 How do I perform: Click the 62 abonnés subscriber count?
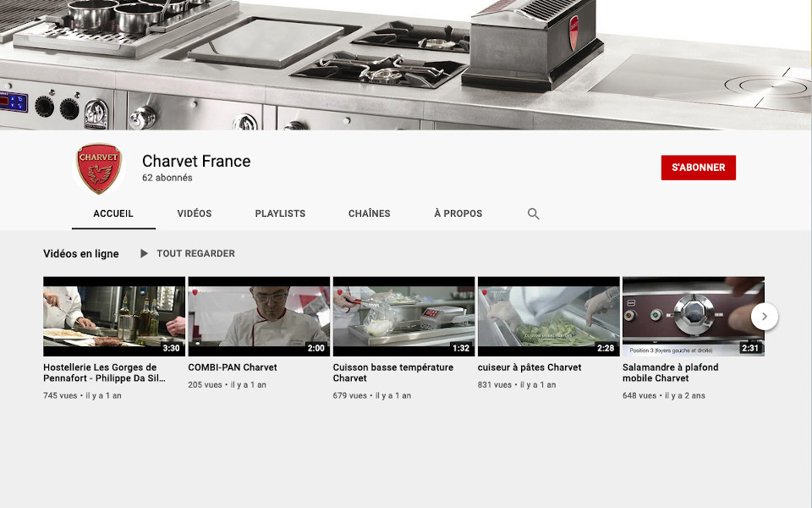click(167, 178)
